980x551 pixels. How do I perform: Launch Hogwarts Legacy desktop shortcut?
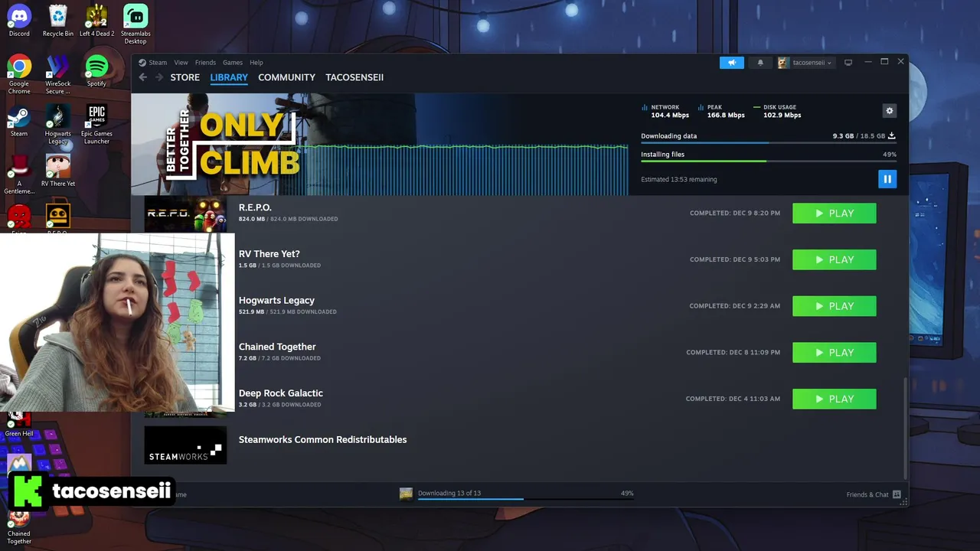(x=57, y=124)
